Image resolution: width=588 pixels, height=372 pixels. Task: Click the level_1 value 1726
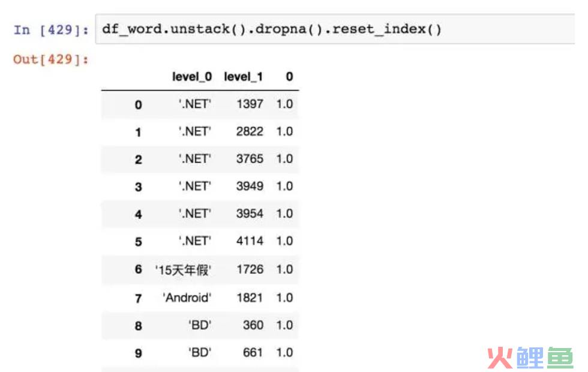pos(250,269)
